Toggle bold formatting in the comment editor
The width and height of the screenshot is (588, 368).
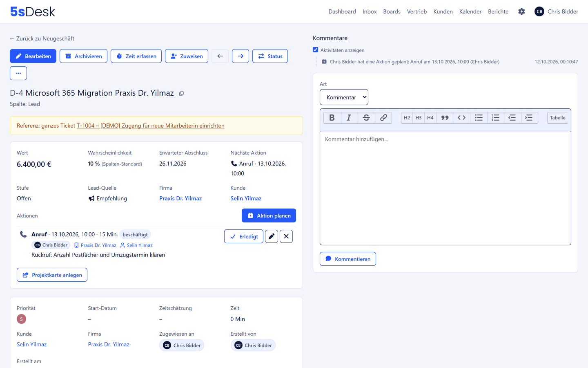pos(332,118)
